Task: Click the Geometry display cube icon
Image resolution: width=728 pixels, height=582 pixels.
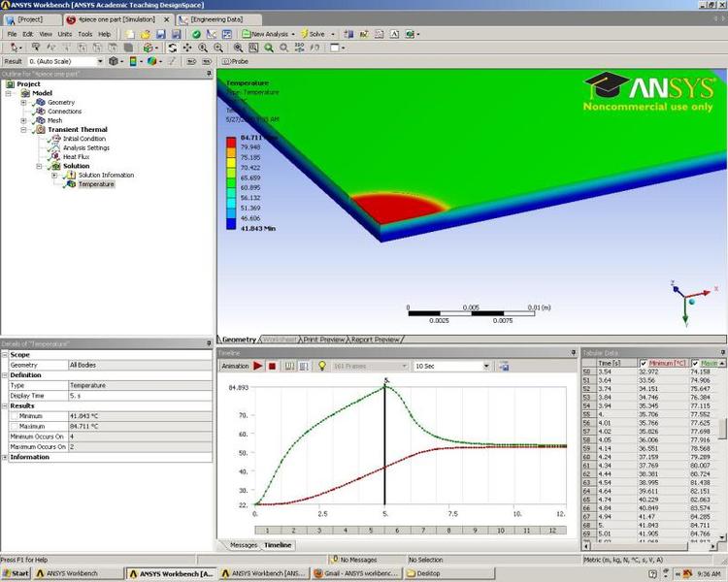Action: pyautogui.click(x=114, y=61)
